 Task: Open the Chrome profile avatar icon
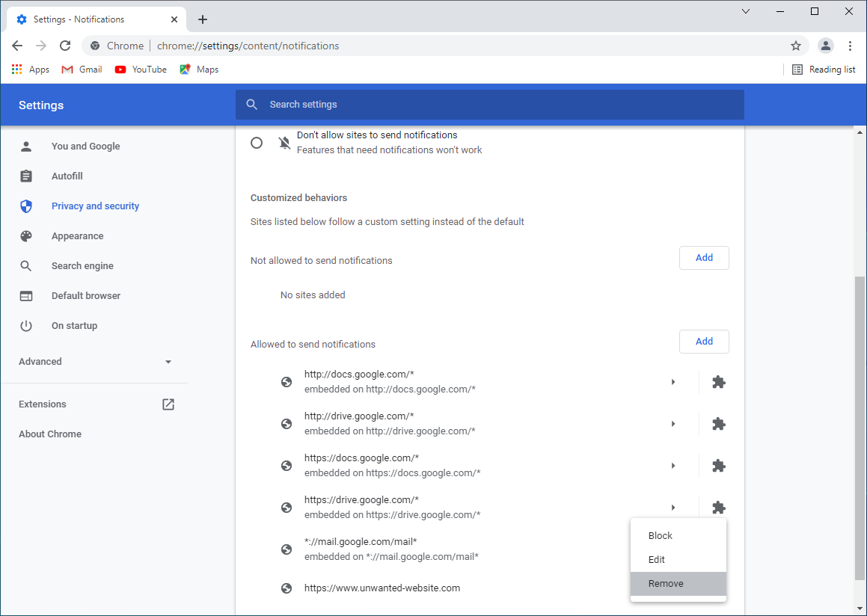pos(825,46)
